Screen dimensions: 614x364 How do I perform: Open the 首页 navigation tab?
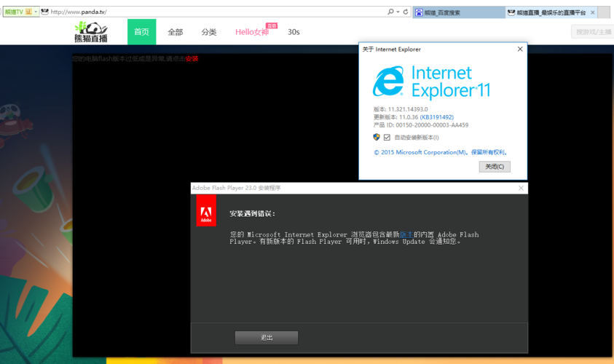[142, 32]
